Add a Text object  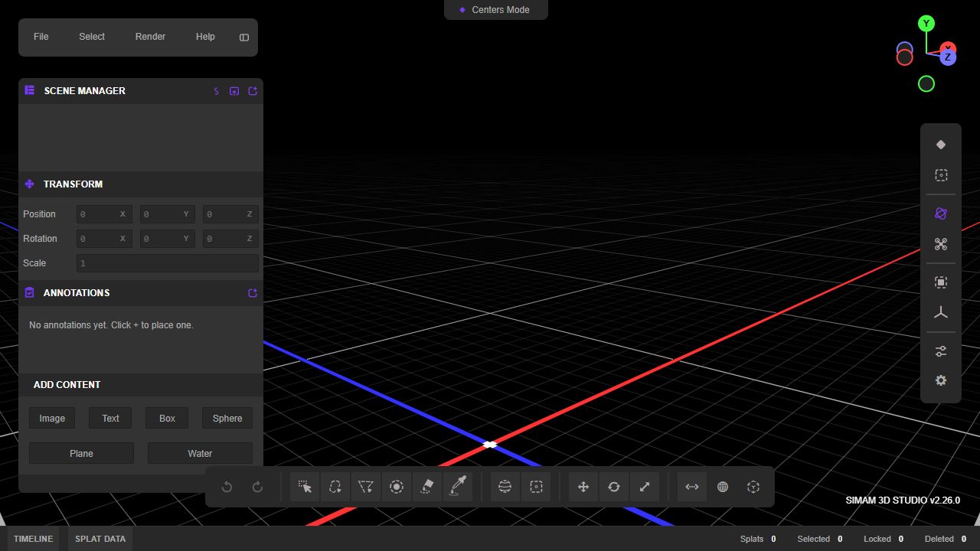click(110, 418)
